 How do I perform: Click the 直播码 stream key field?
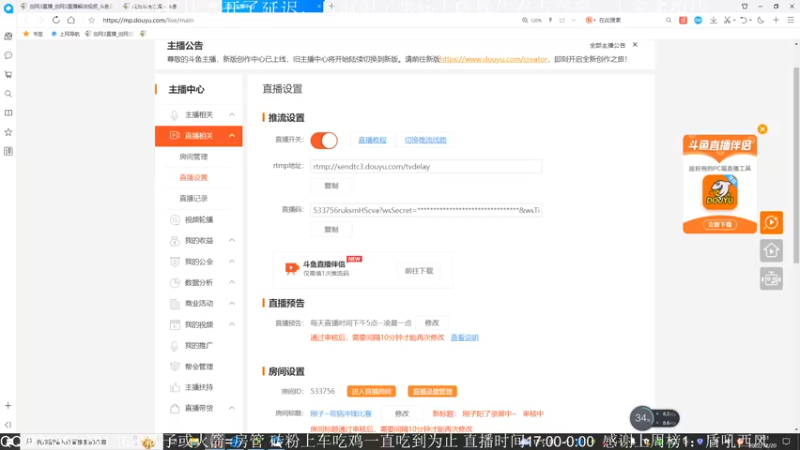click(x=426, y=210)
